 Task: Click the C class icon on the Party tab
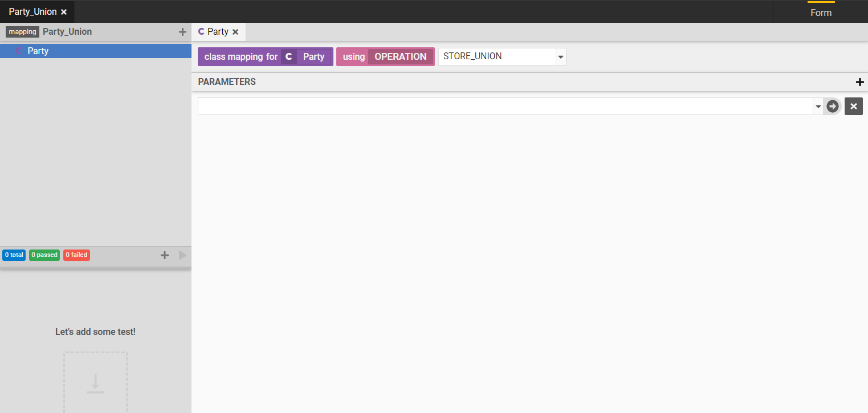pos(202,32)
